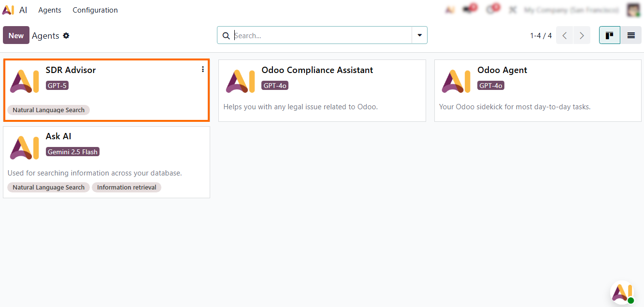Switch to List view
This screenshot has height=307, width=644.
(x=631, y=35)
